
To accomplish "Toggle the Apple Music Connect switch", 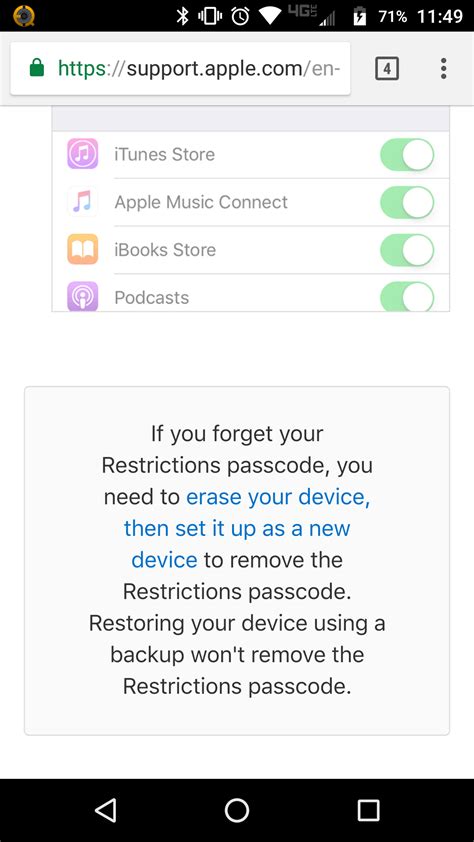I will tap(407, 202).
